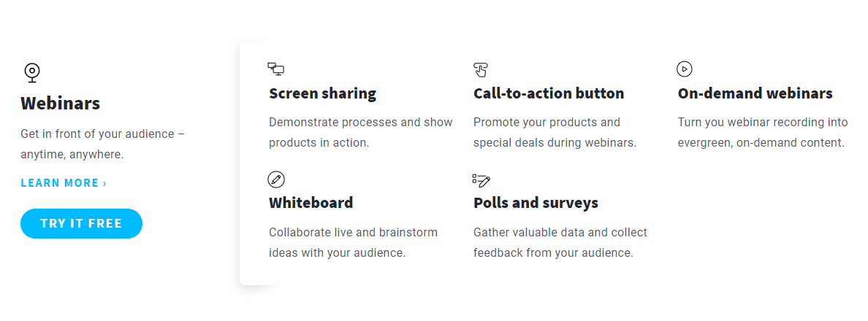Screen dimensions: 868x321
Task: Click the webcam icon above Webinars
Action: 32,73
